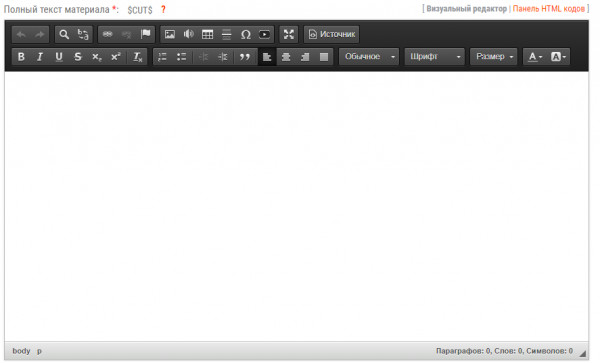Open the Find magnifier tool
The width and height of the screenshot is (600, 363).
64,34
